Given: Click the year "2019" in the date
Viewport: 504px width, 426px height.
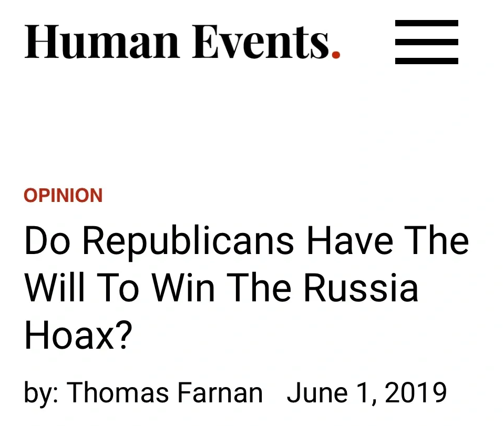Looking at the screenshot, I should [x=416, y=393].
